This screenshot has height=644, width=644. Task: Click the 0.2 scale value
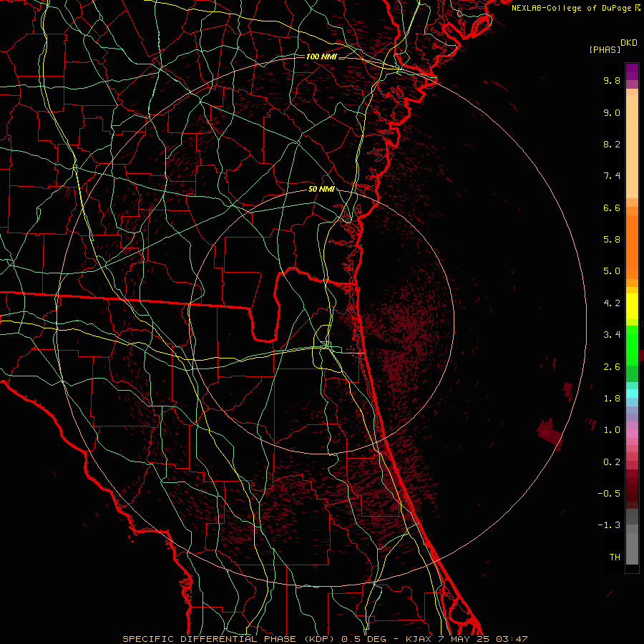612,462
